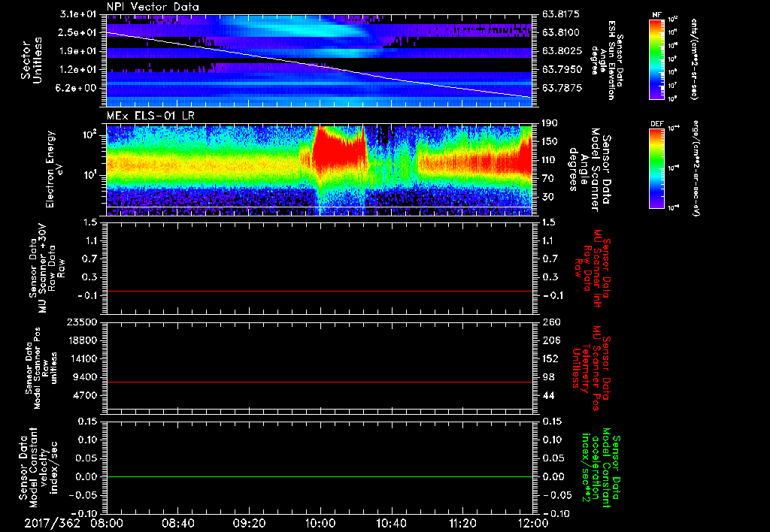This screenshot has width=770, height=532.
Task: Click the '08:40' time tick label
Action: click(177, 523)
